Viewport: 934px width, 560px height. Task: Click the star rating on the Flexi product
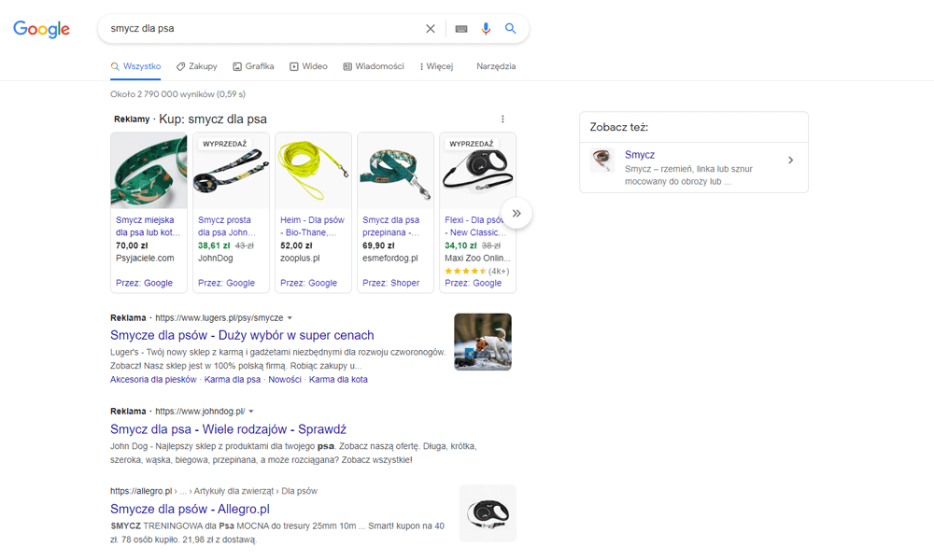coord(465,272)
